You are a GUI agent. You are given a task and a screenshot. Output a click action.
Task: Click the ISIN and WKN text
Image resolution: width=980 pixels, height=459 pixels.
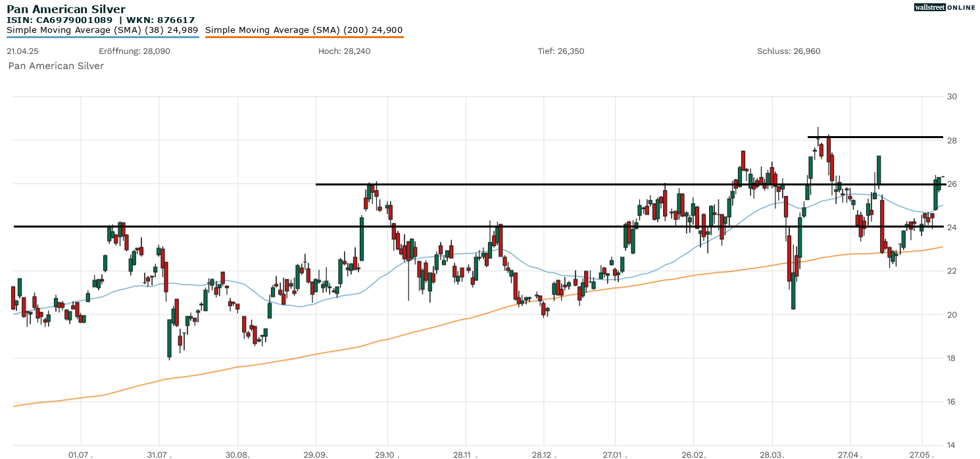point(101,20)
